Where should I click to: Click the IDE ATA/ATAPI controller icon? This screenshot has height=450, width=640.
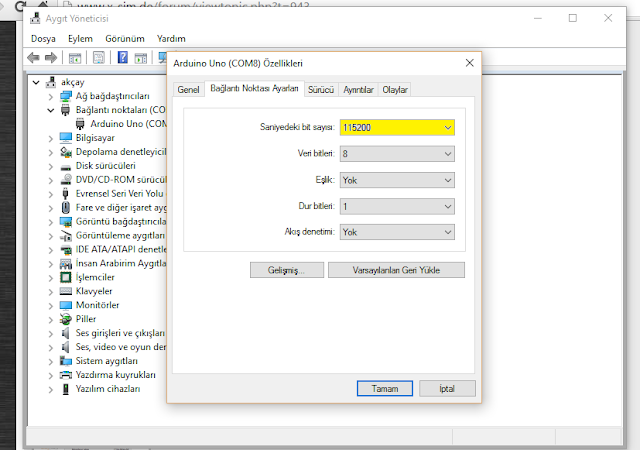[66, 250]
